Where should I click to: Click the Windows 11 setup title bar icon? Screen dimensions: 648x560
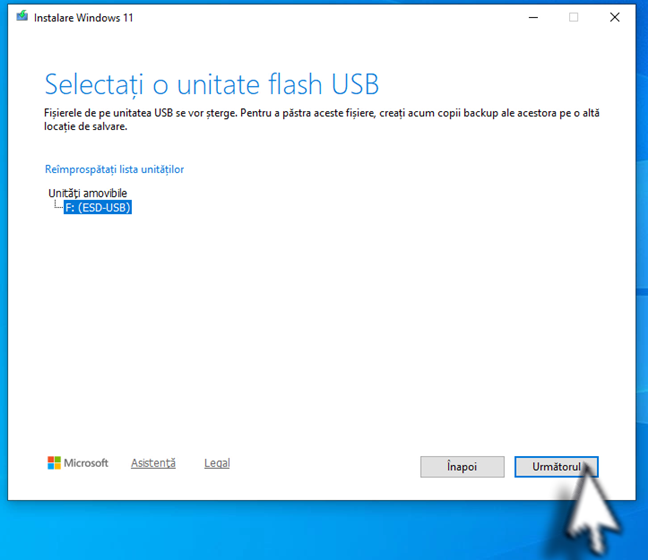coord(22,17)
